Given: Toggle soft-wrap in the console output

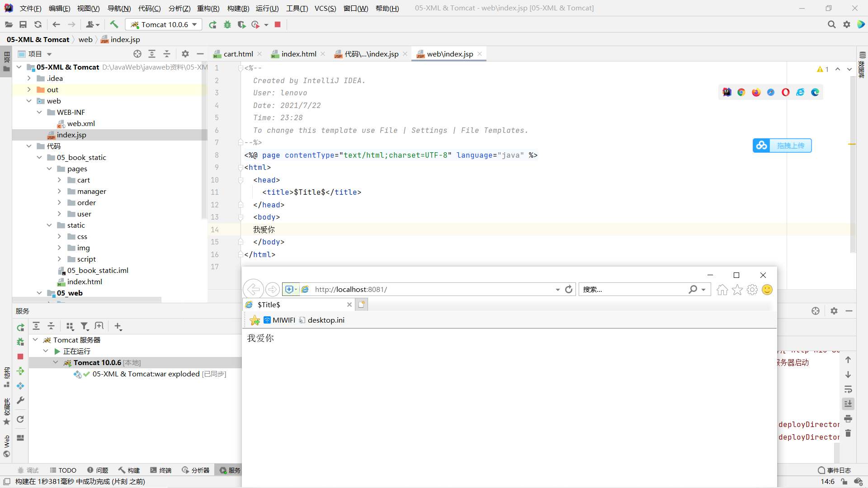Looking at the screenshot, I should click(x=848, y=389).
